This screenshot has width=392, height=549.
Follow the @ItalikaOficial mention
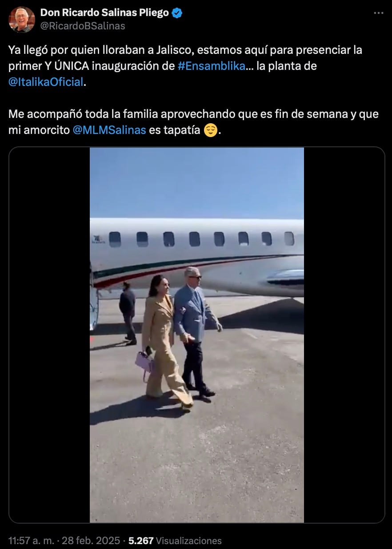click(46, 82)
